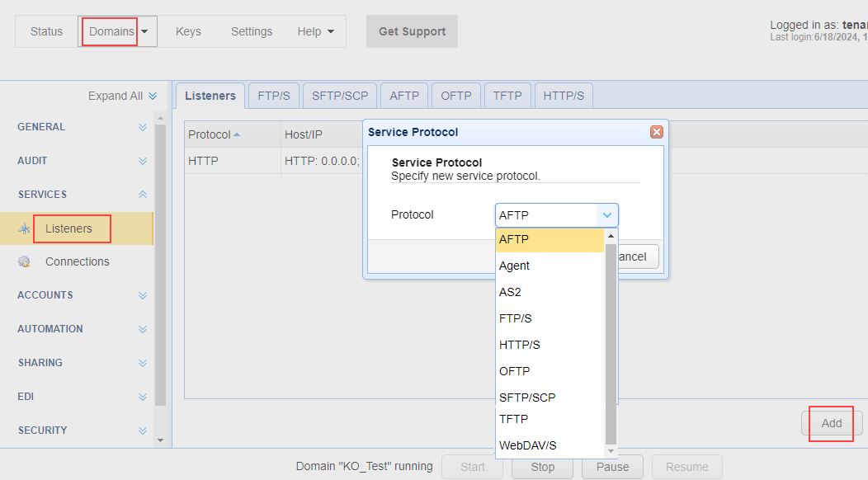The width and height of the screenshot is (868, 480).
Task: Click the Get Support button
Action: pos(412,31)
